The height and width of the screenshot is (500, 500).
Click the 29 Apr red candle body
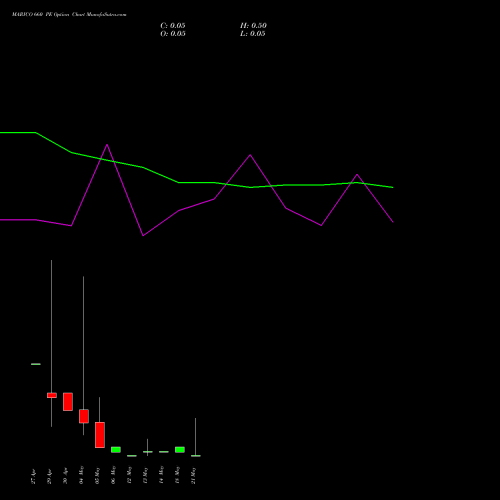point(52,395)
